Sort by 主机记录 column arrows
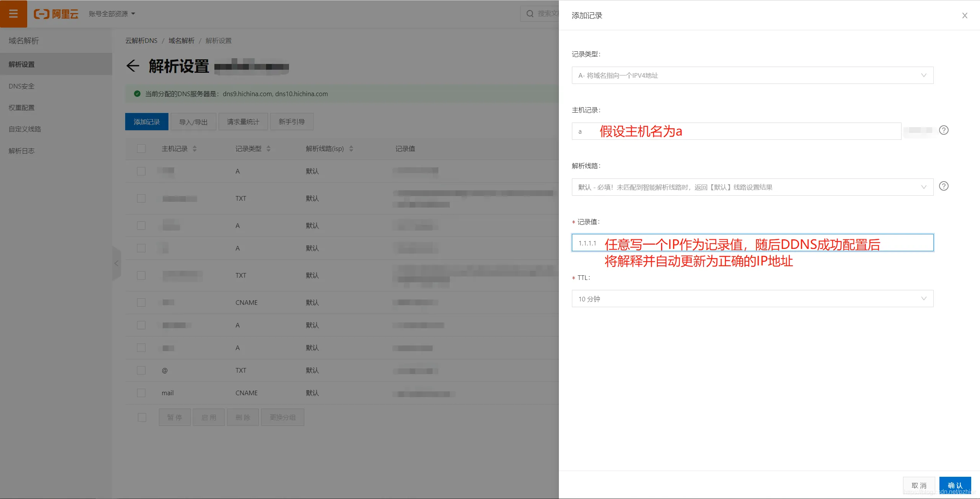980x499 pixels. (x=194, y=149)
